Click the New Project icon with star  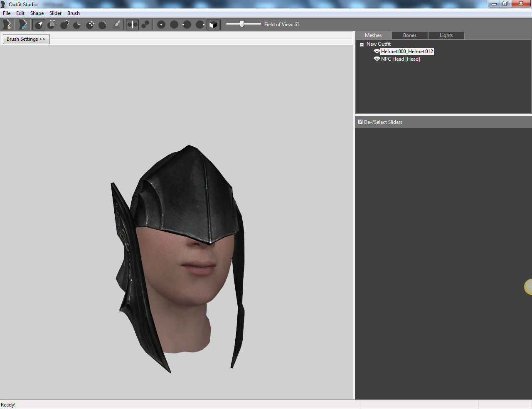7,25
